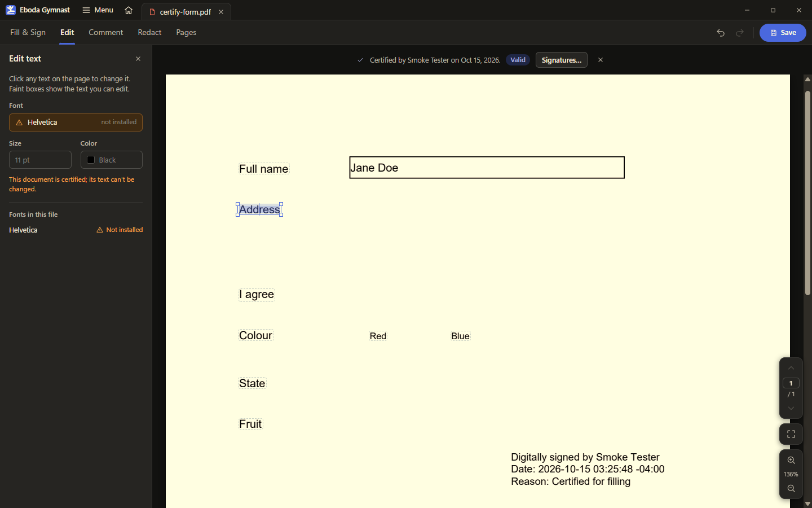Screen dimensions: 812x508
Task: Open the Black color swatch picker
Action: point(111,160)
